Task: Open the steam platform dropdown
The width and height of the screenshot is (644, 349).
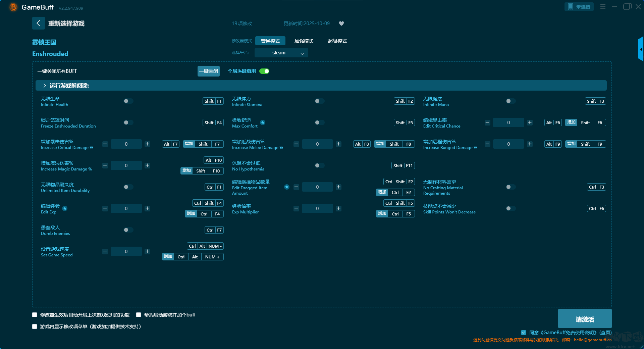Action: [x=281, y=53]
